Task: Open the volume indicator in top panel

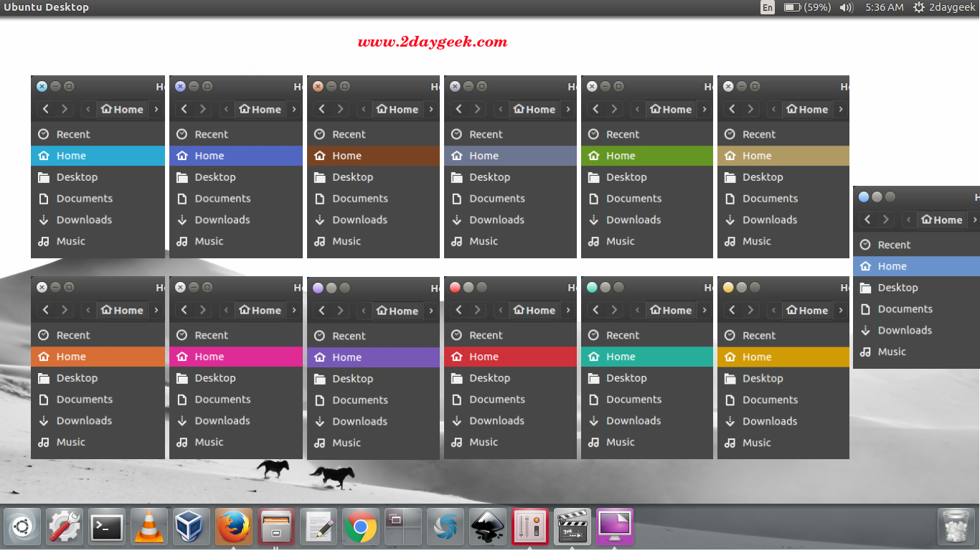Action: pyautogui.click(x=847, y=7)
